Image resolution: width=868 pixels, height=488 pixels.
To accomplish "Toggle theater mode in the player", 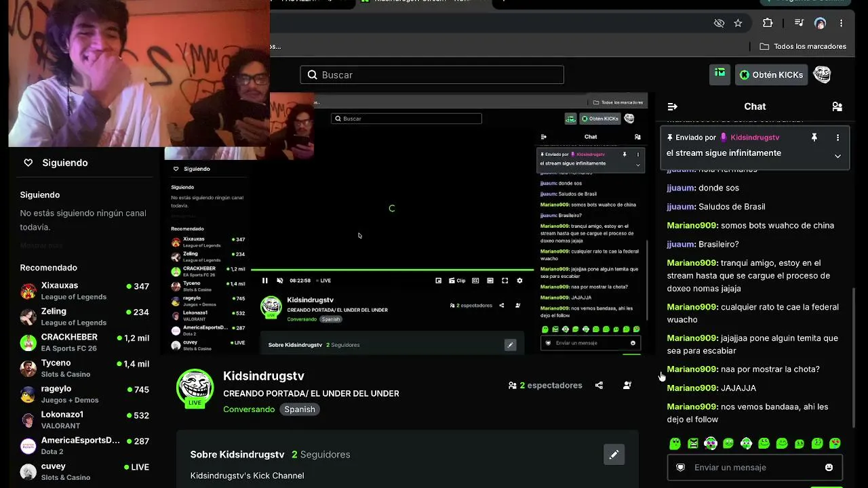I will coord(490,281).
